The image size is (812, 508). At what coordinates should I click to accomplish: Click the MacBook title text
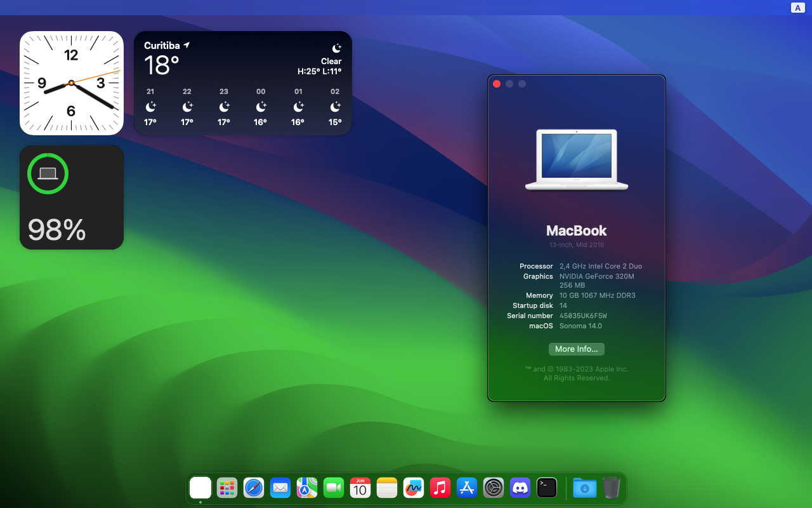tap(577, 231)
